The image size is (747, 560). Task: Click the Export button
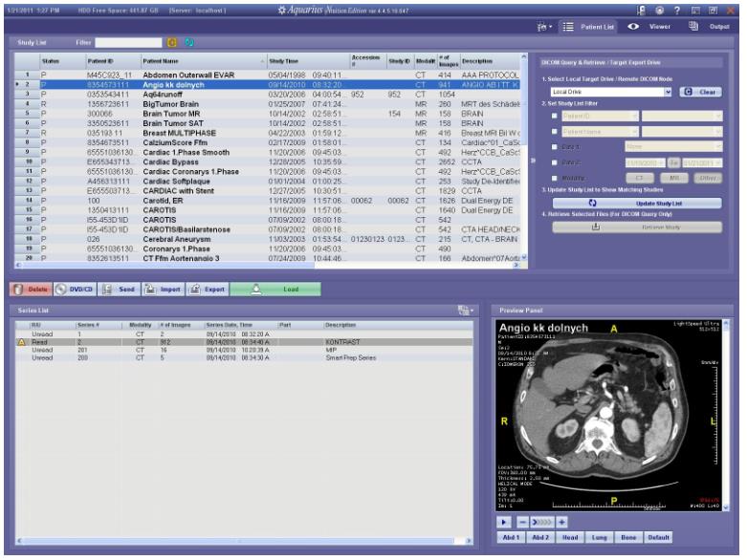(208, 288)
